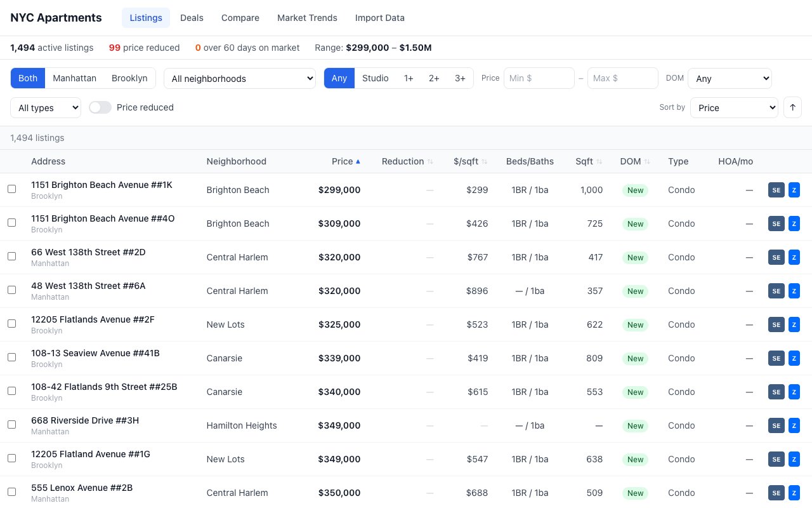The height and width of the screenshot is (508, 812).
Task: Open the Compare tab
Action: tap(240, 18)
